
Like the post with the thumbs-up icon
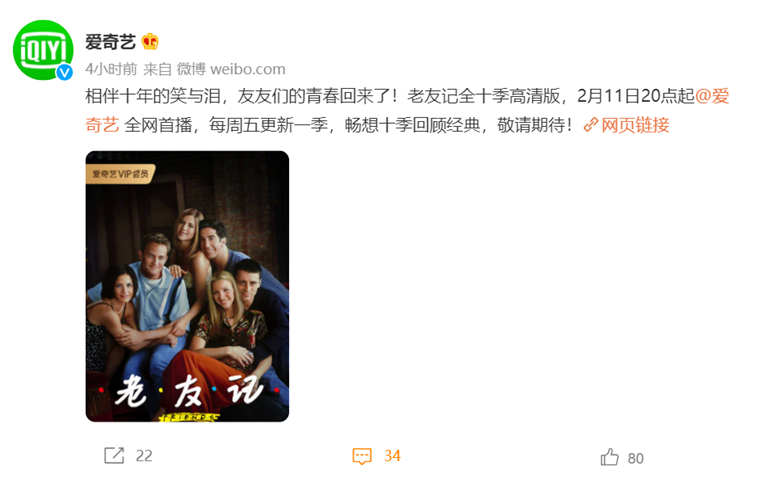(x=609, y=457)
